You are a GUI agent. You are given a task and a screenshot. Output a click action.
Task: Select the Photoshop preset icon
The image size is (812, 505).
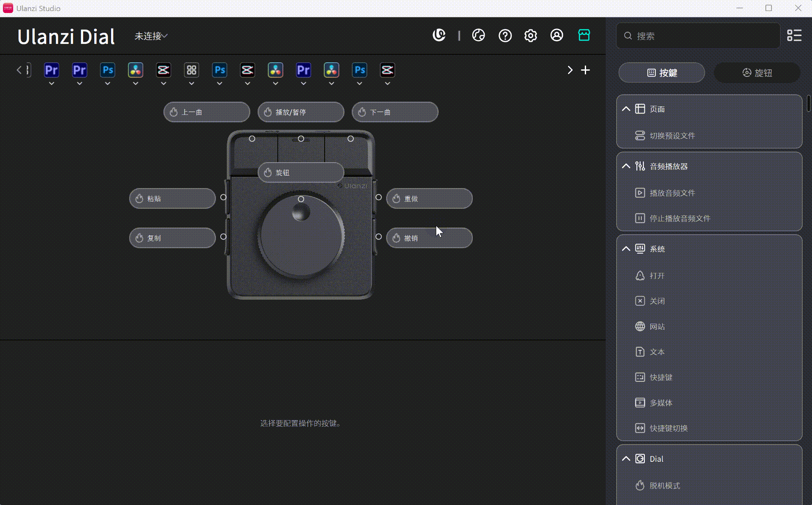[x=107, y=70]
